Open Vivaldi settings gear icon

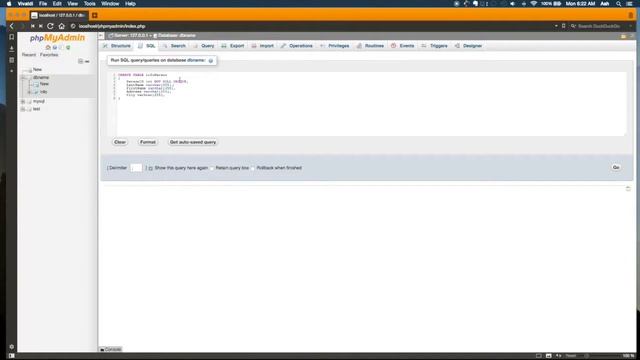pos(11,347)
